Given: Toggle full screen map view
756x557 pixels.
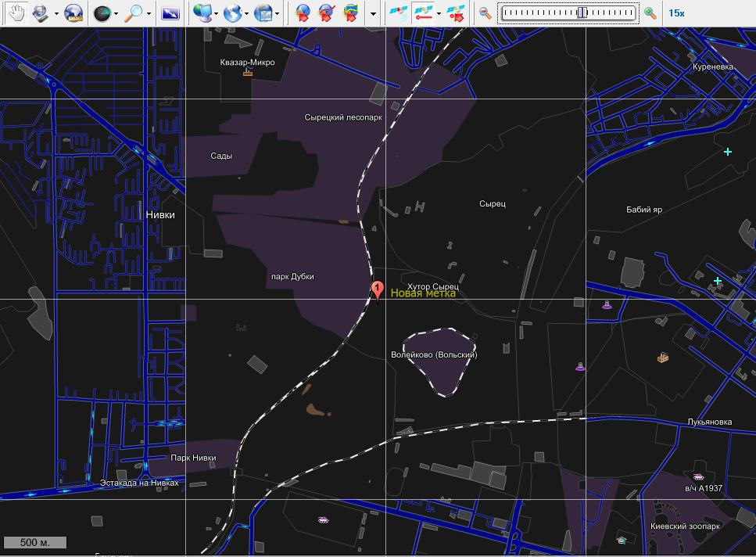Looking at the screenshot, I should tap(170, 13).
